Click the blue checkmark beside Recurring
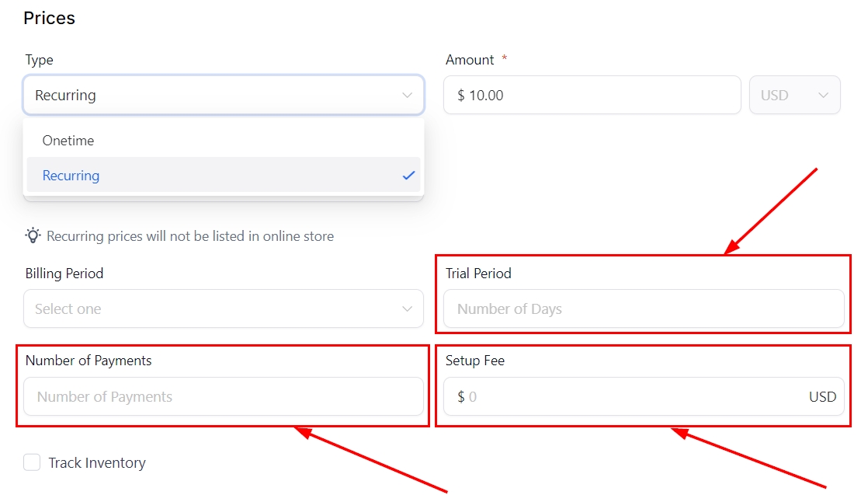The width and height of the screenshot is (868, 495). [408, 176]
